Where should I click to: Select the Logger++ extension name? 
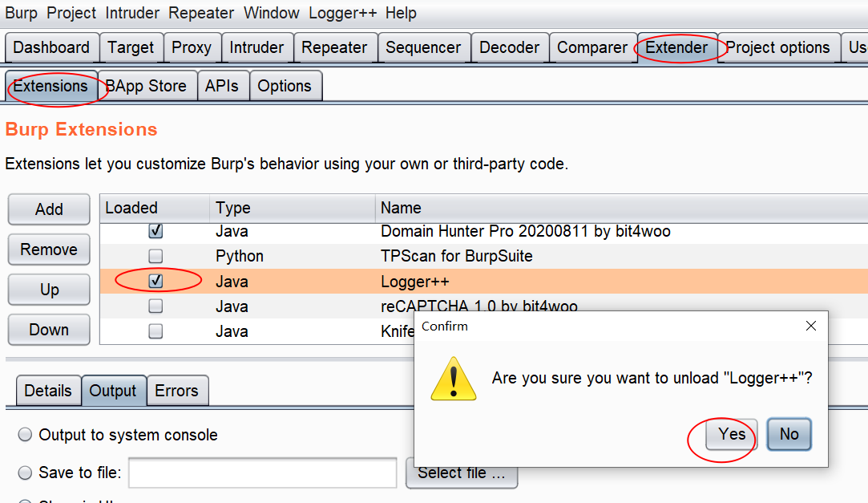click(x=415, y=282)
